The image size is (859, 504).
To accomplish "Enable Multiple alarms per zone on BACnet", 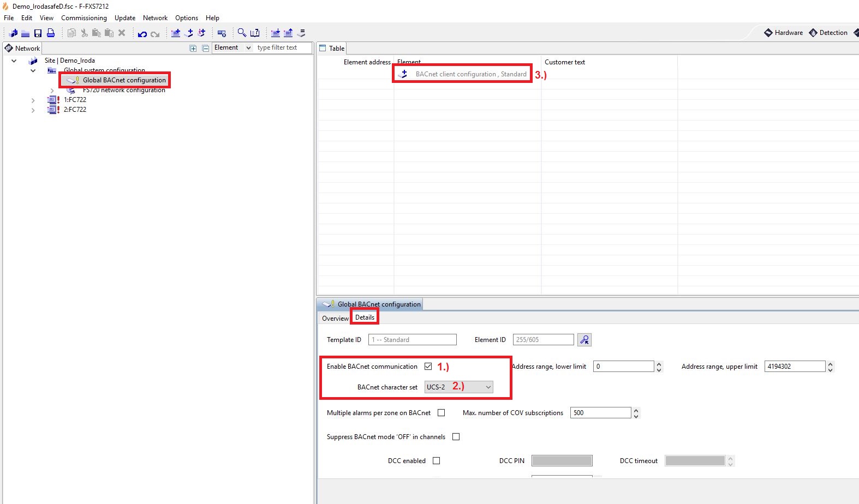I will coord(441,413).
